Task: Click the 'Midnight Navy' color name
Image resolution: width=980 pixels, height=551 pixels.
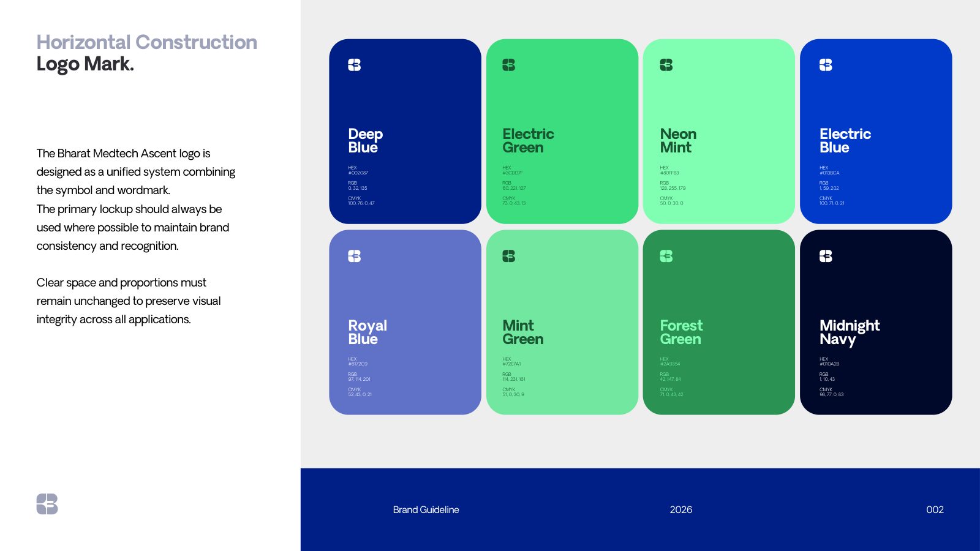Action: point(850,333)
